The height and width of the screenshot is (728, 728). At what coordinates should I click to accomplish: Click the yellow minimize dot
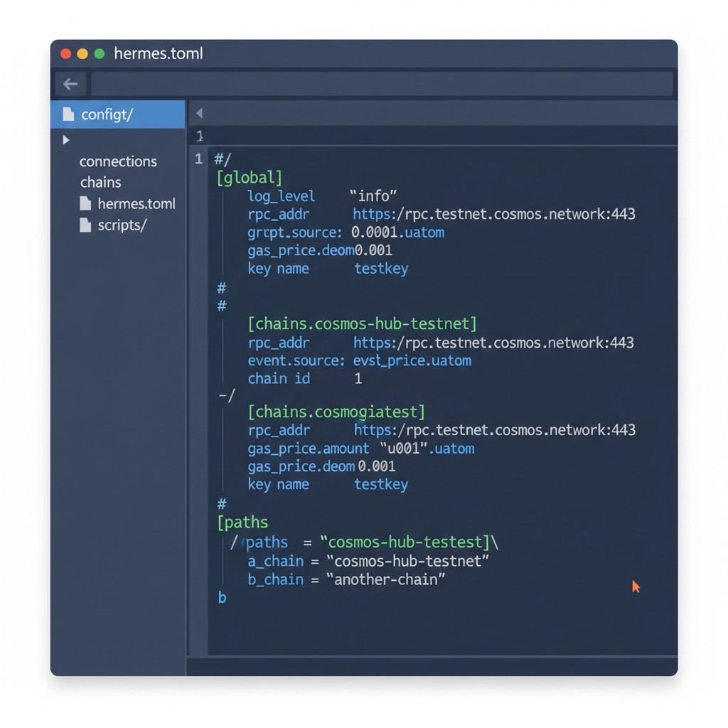81,53
